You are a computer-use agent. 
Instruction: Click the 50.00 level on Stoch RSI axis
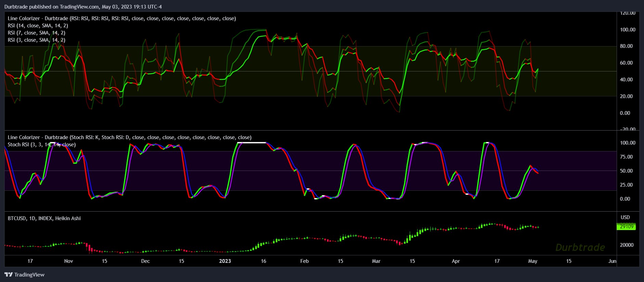626,171
